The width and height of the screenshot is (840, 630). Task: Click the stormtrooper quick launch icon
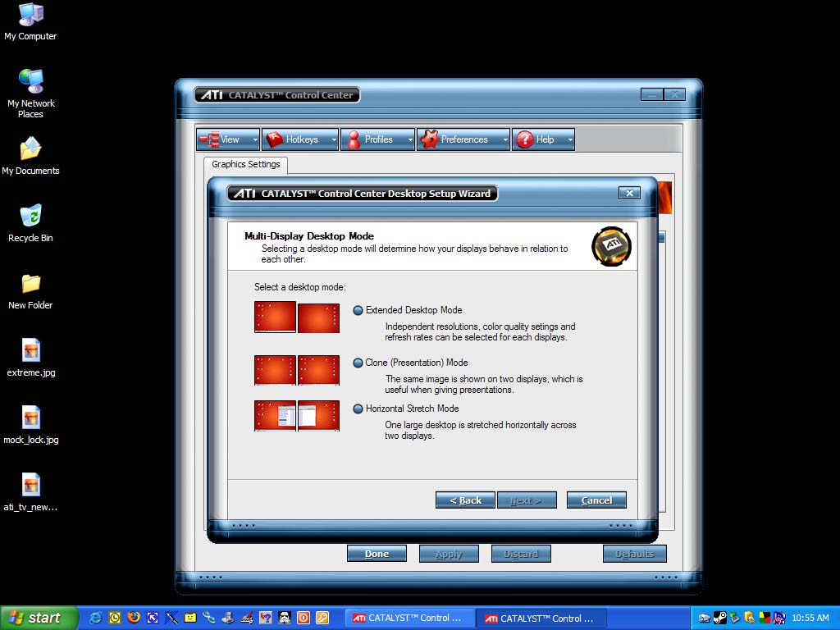(285, 618)
